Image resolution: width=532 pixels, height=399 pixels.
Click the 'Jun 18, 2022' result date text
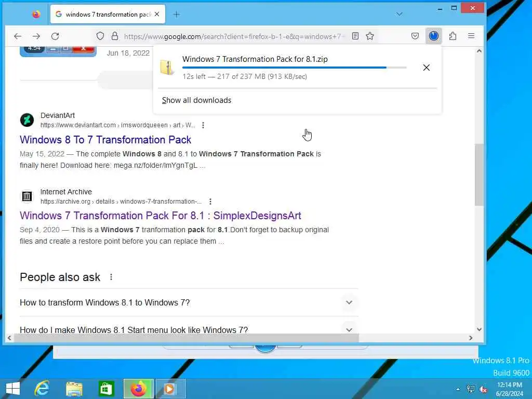point(128,54)
